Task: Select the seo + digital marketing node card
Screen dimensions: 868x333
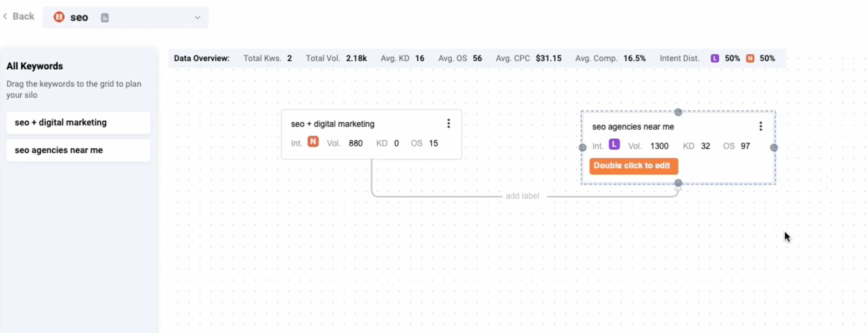Action: point(372,134)
